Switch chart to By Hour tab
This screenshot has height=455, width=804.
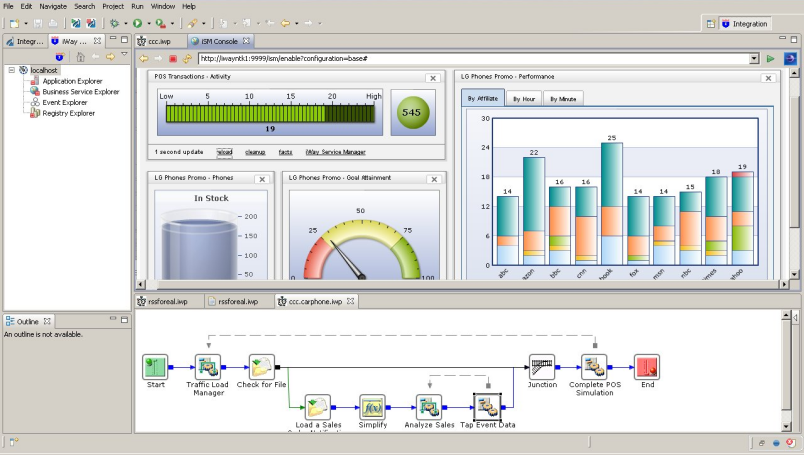(x=522, y=98)
